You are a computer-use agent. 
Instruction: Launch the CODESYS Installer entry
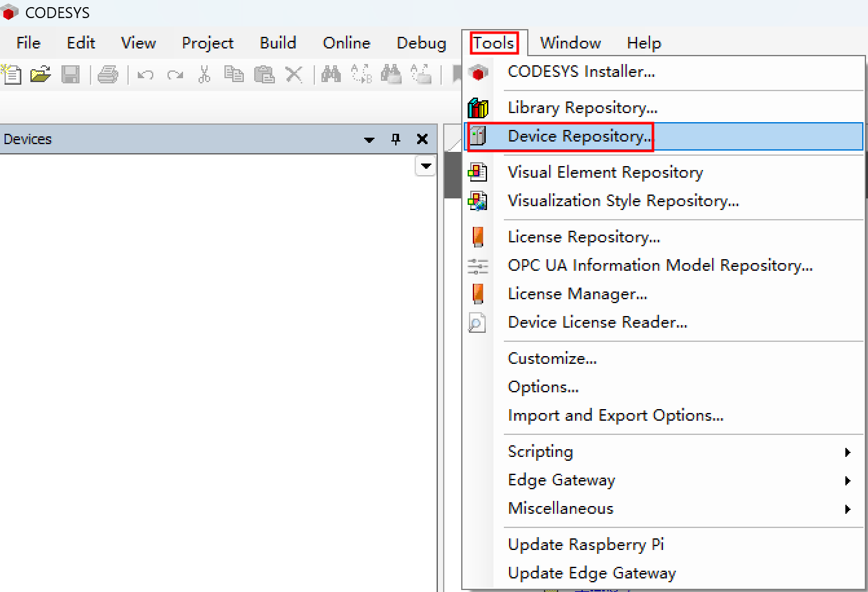pyautogui.click(x=581, y=72)
